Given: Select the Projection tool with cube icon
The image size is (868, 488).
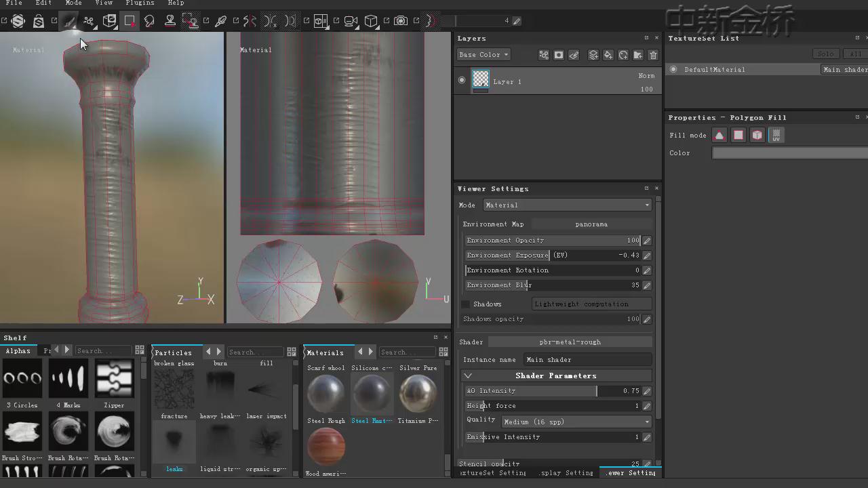Looking at the screenshot, I should 109,21.
